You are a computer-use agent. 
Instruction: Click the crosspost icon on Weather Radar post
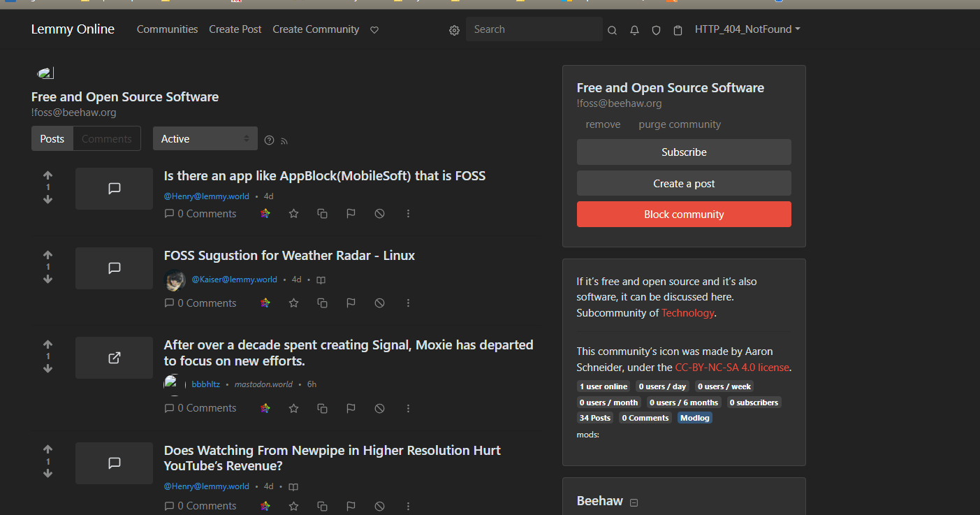[x=322, y=303]
